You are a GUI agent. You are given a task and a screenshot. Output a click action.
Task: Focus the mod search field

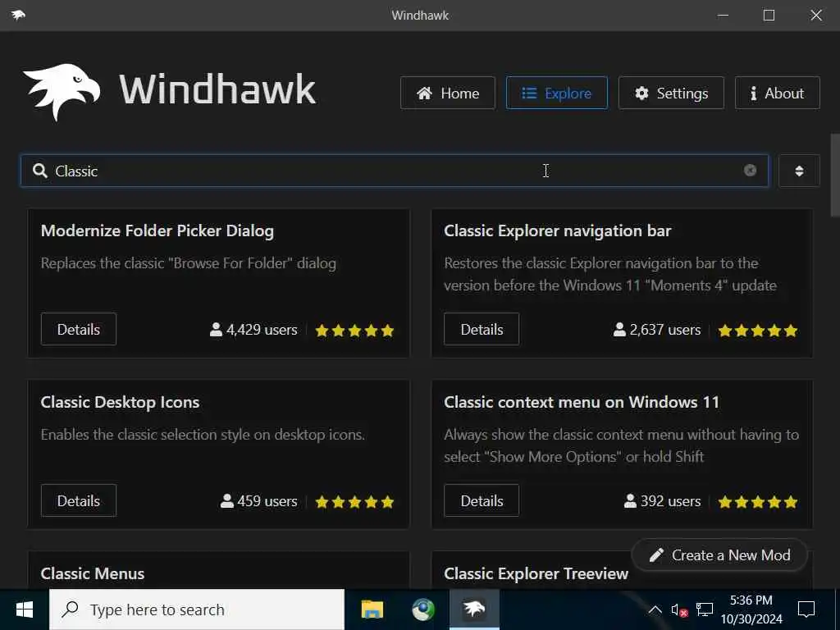tap(395, 171)
